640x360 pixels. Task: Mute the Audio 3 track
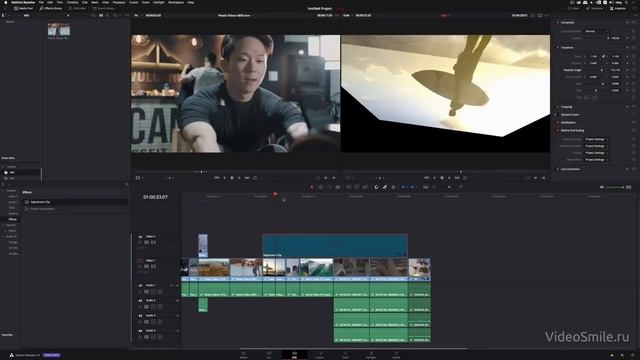point(160,322)
